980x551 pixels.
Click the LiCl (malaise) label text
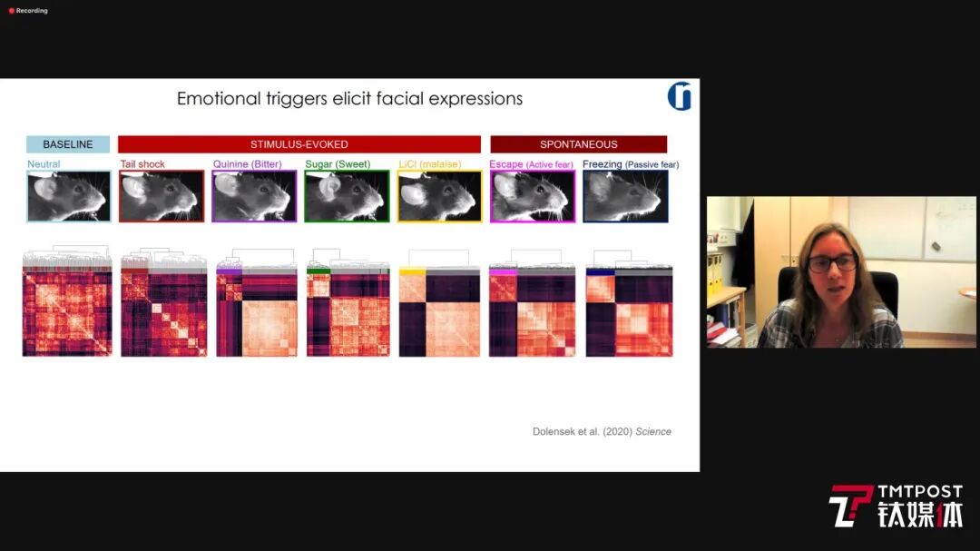(x=430, y=164)
